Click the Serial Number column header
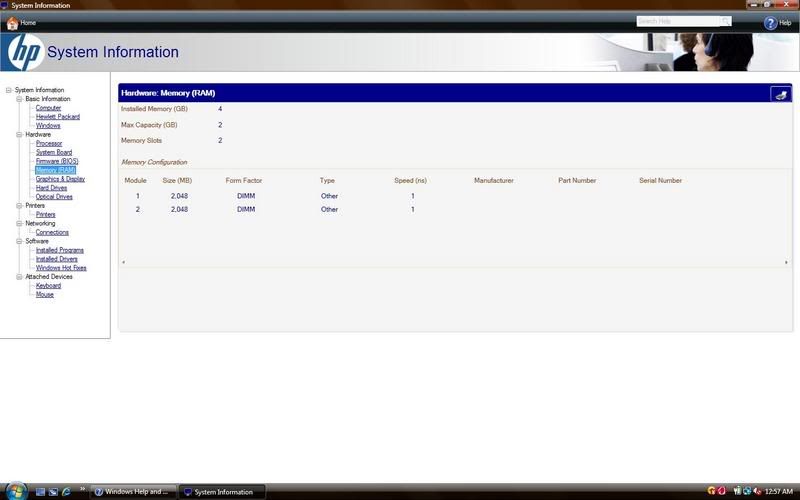The height and width of the screenshot is (500, 800). [660, 181]
